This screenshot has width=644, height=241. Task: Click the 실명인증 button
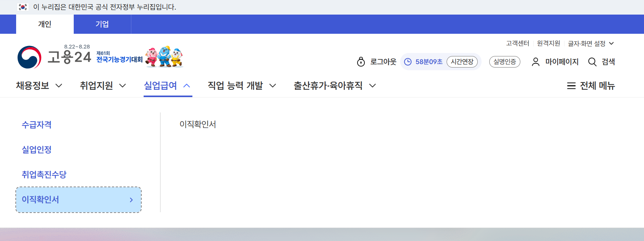[x=505, y=62]
